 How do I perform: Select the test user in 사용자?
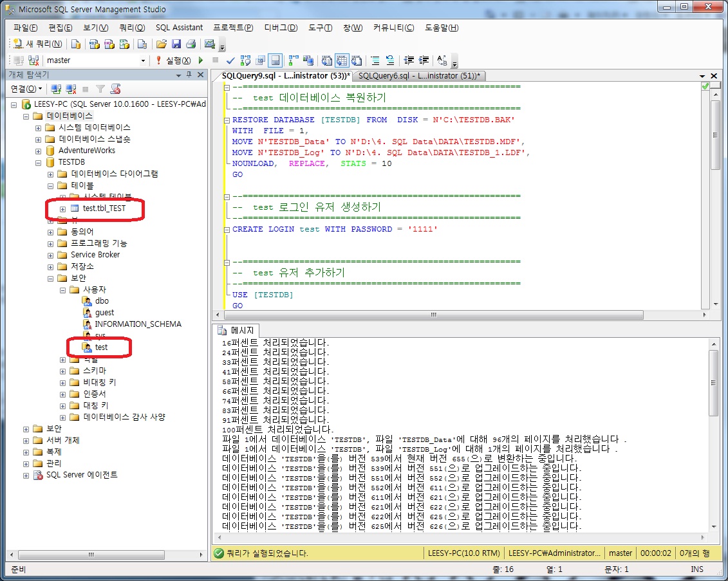point(101,347)
